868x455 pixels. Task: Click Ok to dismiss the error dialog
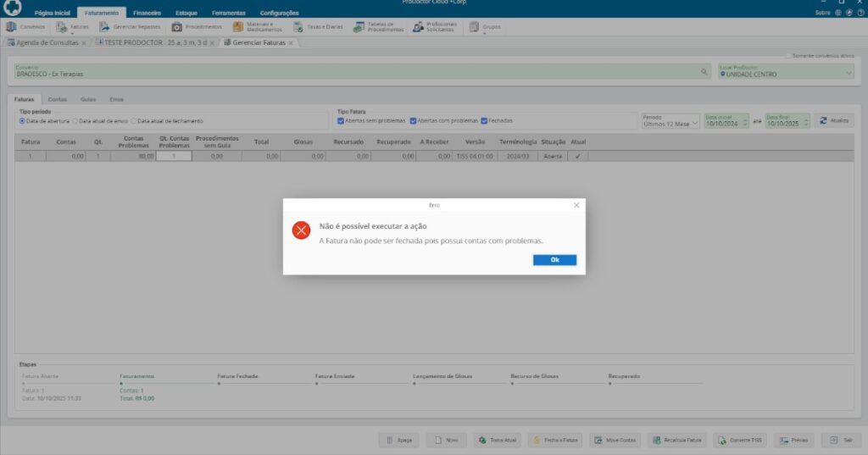coord(554,260)
